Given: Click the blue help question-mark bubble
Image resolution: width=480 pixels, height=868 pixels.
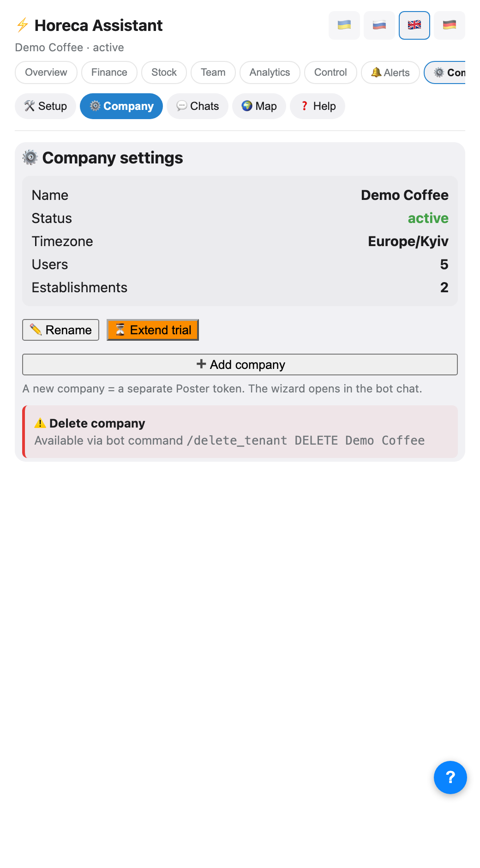Looking at the screenshot, I should (450, 778).
